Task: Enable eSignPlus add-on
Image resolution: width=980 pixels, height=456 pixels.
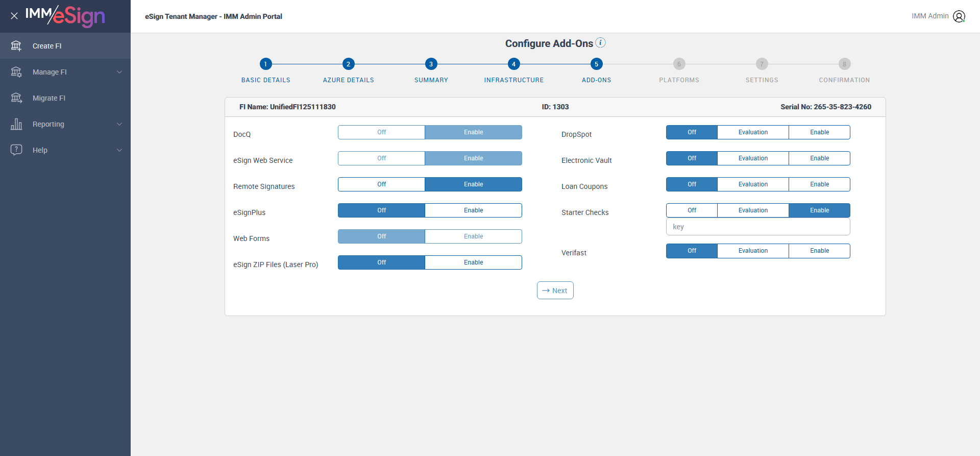Action: [473, 210]
